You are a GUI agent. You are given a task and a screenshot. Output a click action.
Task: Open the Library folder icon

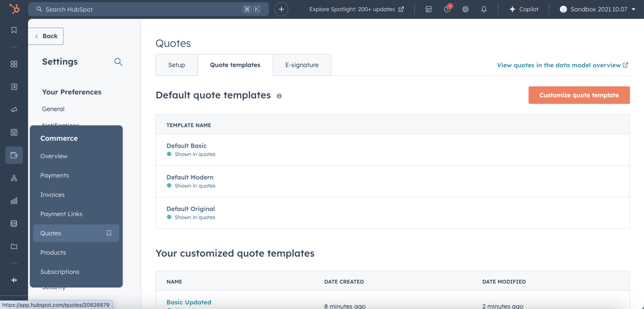click(x=14, y=247)
